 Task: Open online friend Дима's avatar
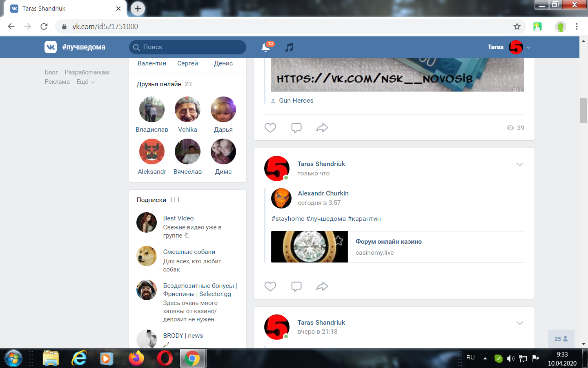coord(223,151)
